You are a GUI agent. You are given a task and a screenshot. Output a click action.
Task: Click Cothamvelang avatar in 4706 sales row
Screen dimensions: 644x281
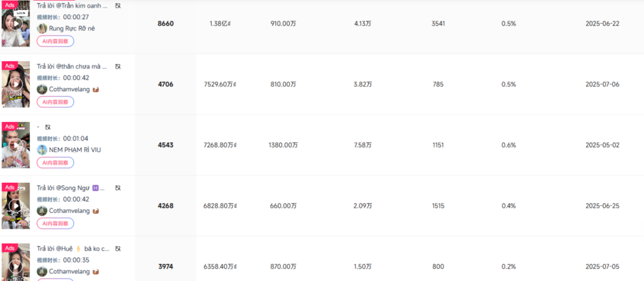[x=42, y=89]
